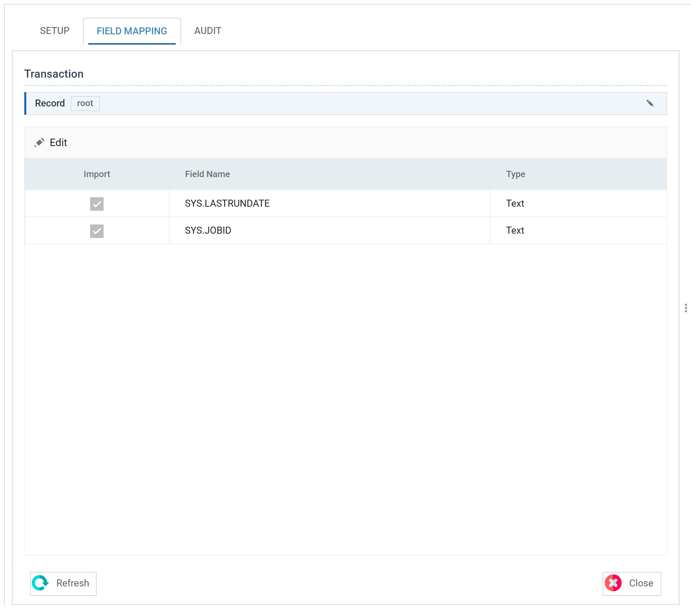The image size is (691, 616).
Task: Select the Type column header
Action: (x=579, y=174)
